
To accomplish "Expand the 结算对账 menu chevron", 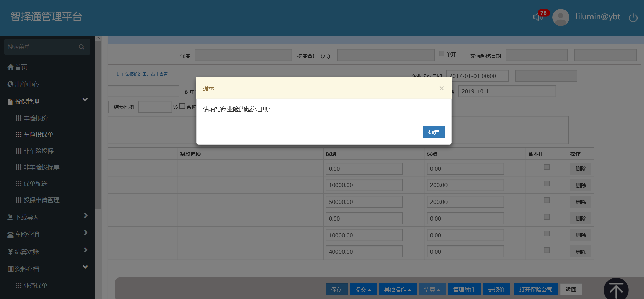I will tap(86, 250).
